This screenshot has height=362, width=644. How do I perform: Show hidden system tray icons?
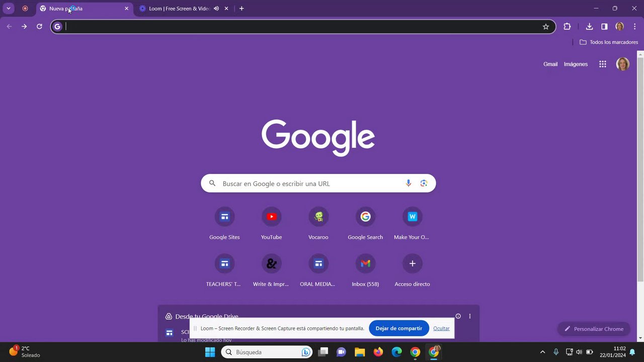pyautogui.click(x=542, y=352)
